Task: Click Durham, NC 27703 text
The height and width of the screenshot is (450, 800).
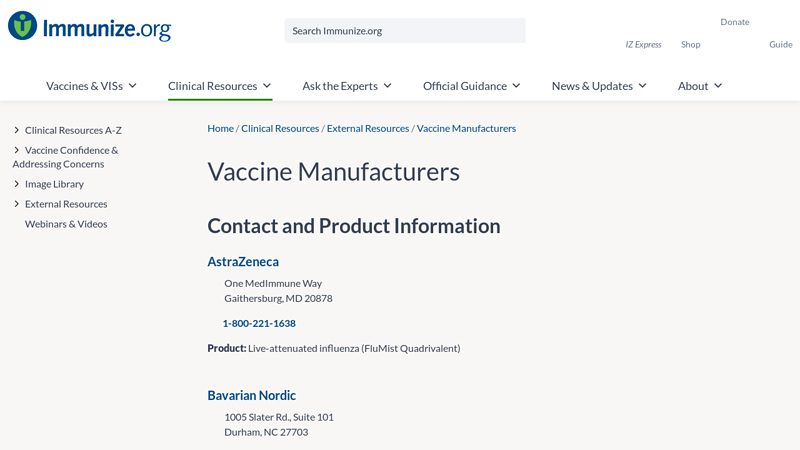Action: [266, 432]
